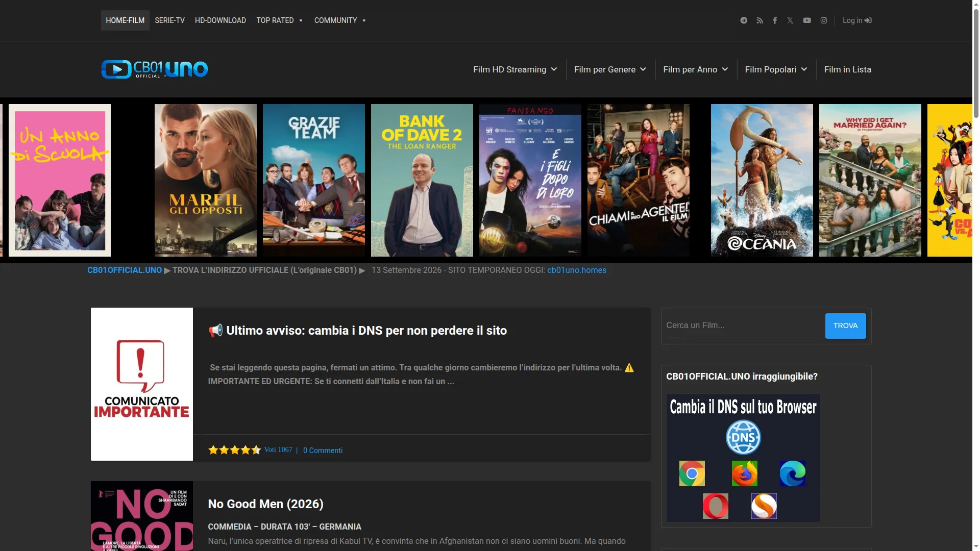Open the Oceania movie poster
The image size is (980, 551).
tap(762, 181)
